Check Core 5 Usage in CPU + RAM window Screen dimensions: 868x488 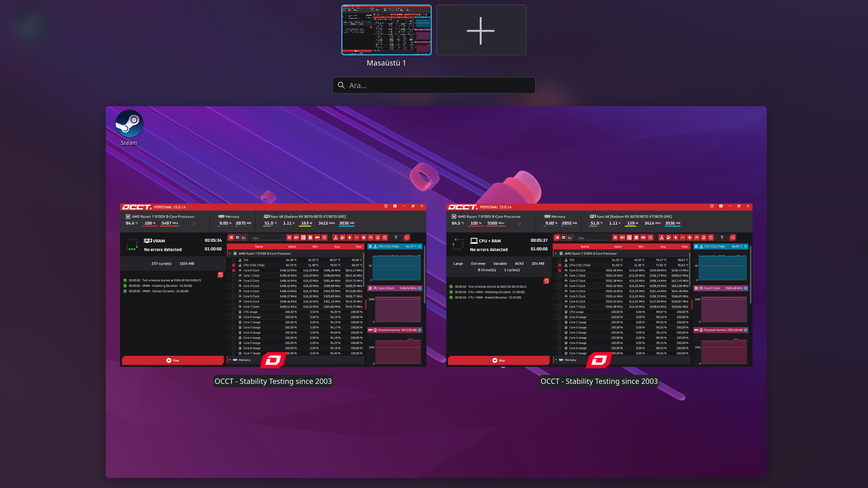tap(559, 343)
